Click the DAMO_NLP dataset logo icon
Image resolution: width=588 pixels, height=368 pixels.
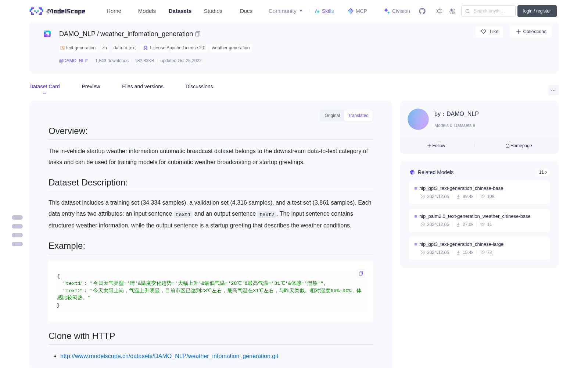pos(47,34)
